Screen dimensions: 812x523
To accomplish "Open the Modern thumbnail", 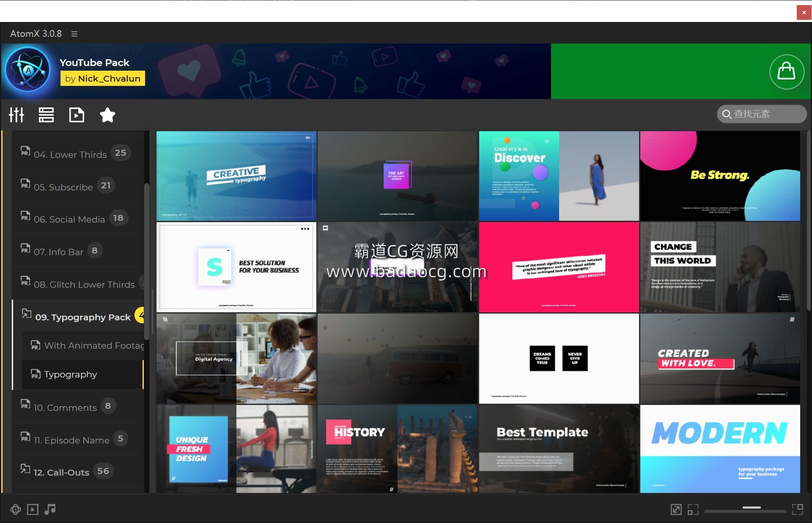I will point(720,449).
